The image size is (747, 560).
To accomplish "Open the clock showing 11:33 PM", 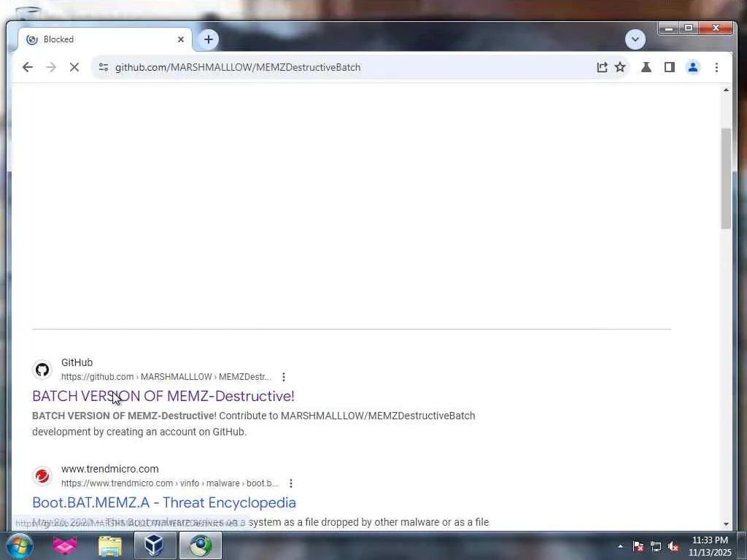I will (x=710, y=546).
